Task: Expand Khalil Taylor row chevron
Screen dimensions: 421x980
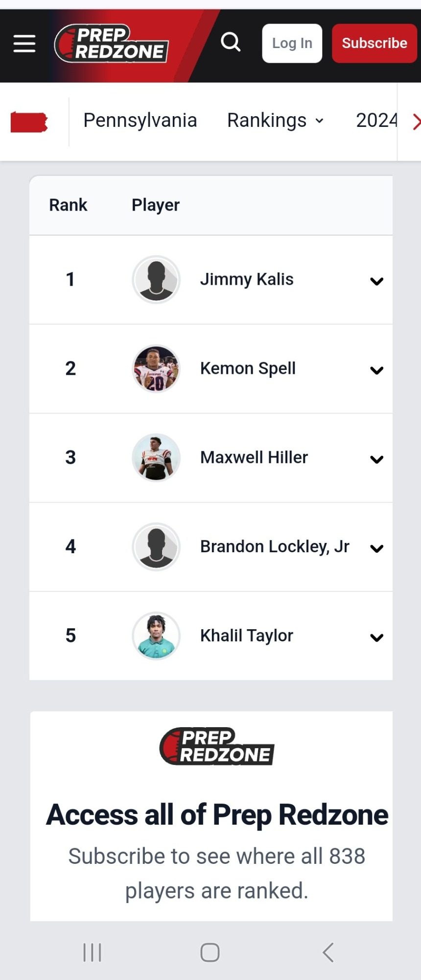Action: [376, 638]
